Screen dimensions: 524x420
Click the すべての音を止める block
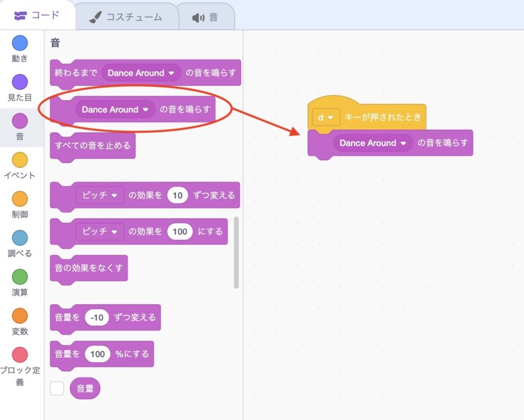[x=93, y=146]
